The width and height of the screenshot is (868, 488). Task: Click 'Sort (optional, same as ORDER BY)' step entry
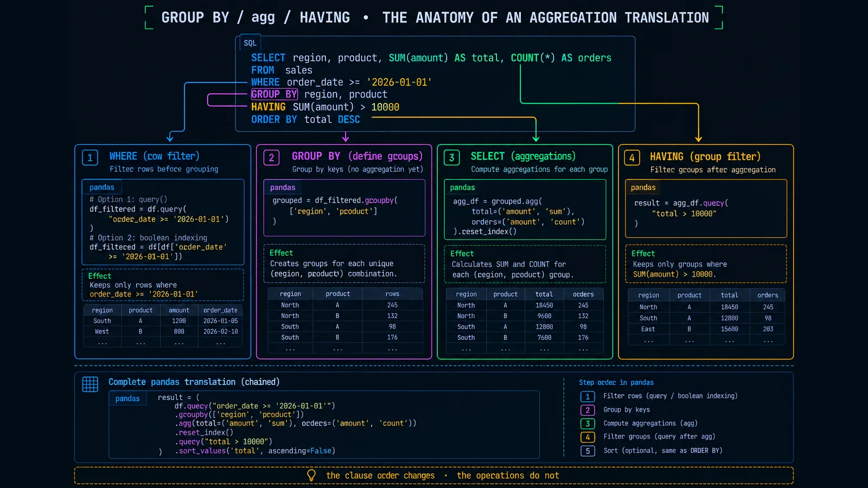[x=663, y=451]
